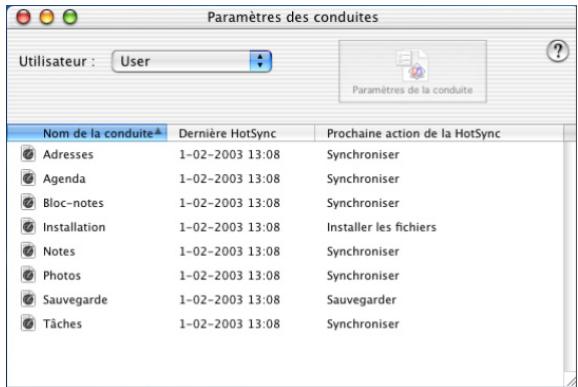Click Synchroniser action in the Agenda row

tap(363, 179)
